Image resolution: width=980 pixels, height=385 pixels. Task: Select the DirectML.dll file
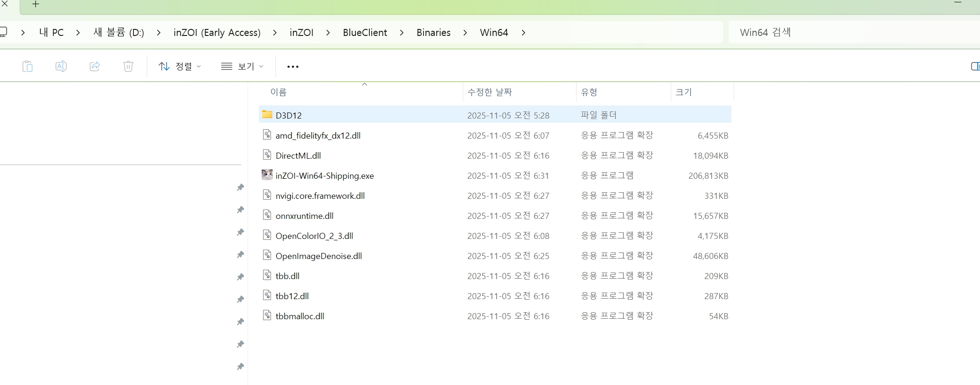pyautogui.click(x=495, y=155)
